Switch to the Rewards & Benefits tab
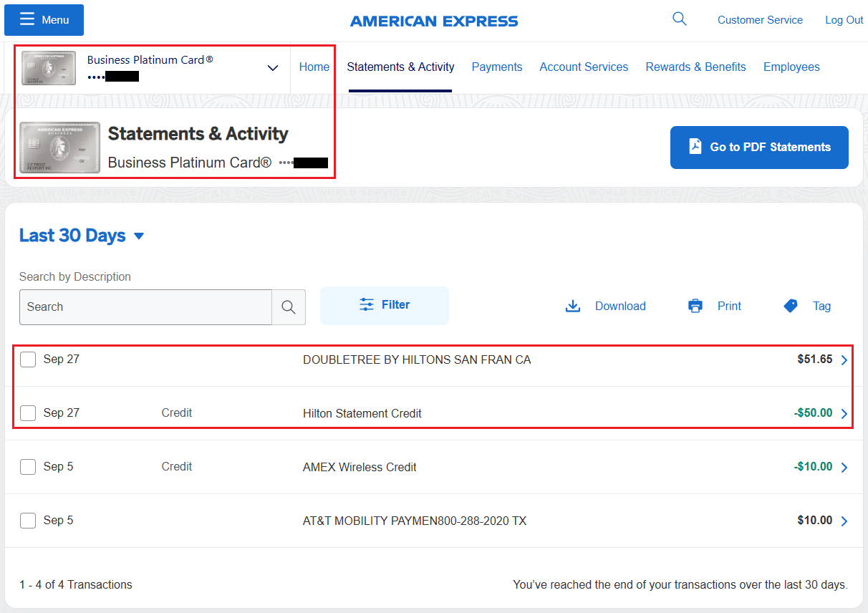Image resolution: width=868 pixels, height=613 pixels. (695, 67)
